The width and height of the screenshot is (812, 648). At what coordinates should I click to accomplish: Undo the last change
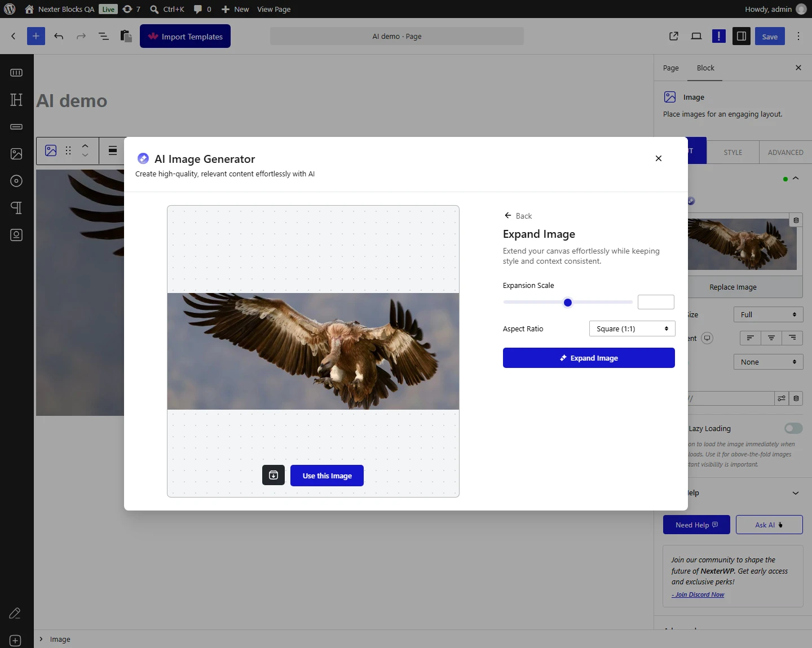(x=59, y=36)
